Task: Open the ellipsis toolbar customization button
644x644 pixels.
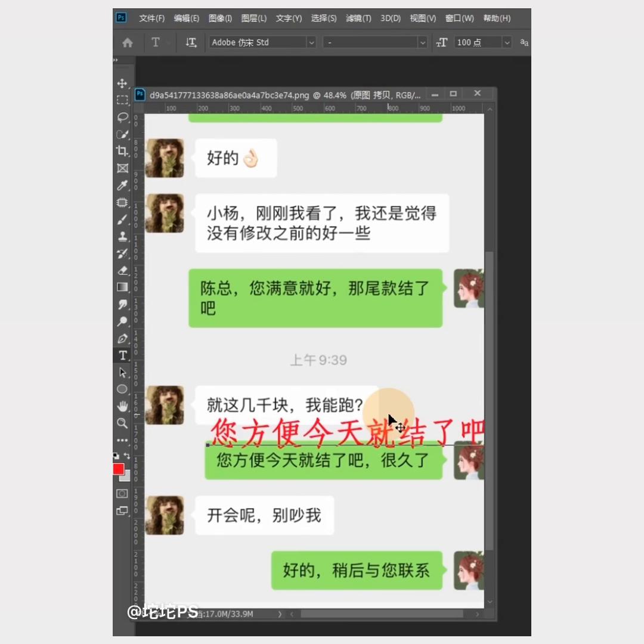Action: [x=122, y=440]
